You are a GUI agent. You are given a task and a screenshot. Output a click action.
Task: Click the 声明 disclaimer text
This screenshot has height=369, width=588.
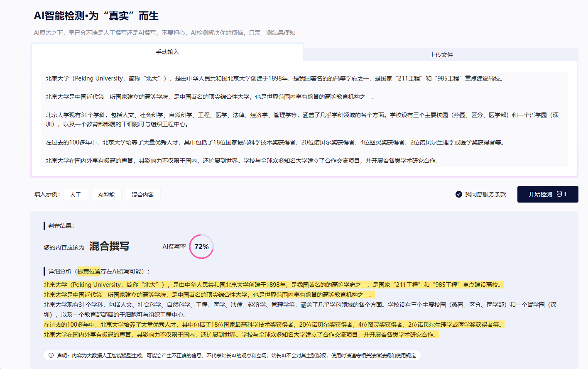[236, 355]
